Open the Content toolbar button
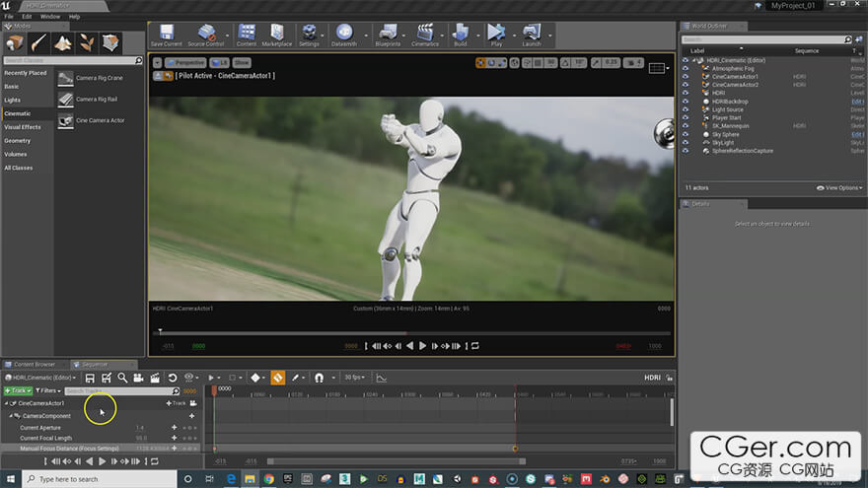This screenshot has width=868, height=488. point(247,35)
